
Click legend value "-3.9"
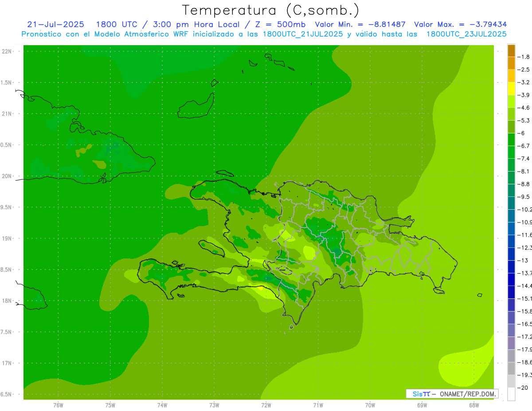point(524,95)
